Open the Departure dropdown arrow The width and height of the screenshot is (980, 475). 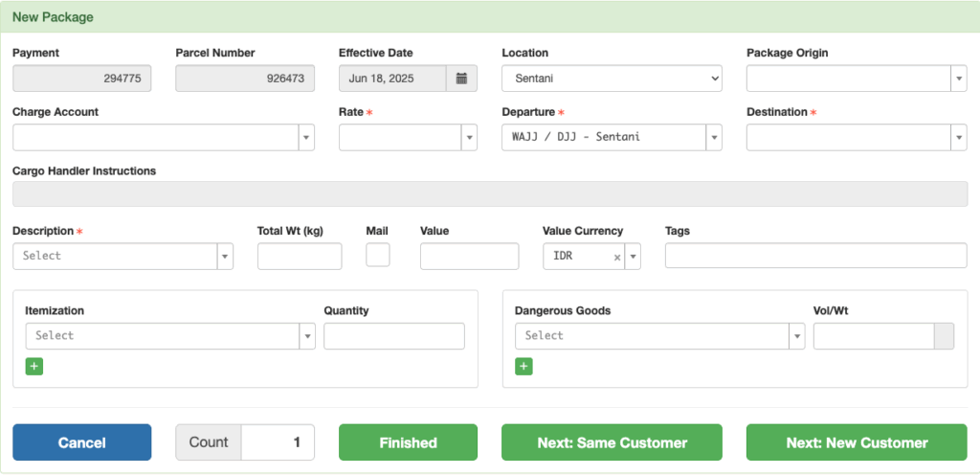[x=714, y=138]
